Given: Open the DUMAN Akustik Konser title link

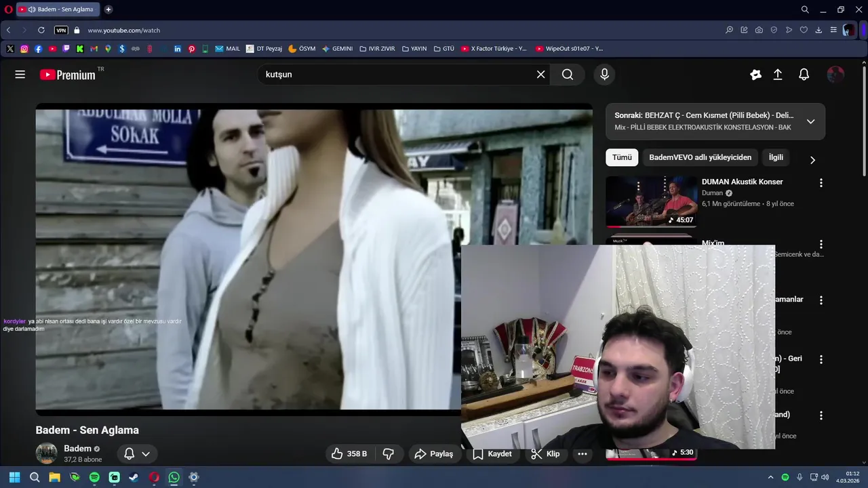Looking at the screenshot, I should (742, 182).
